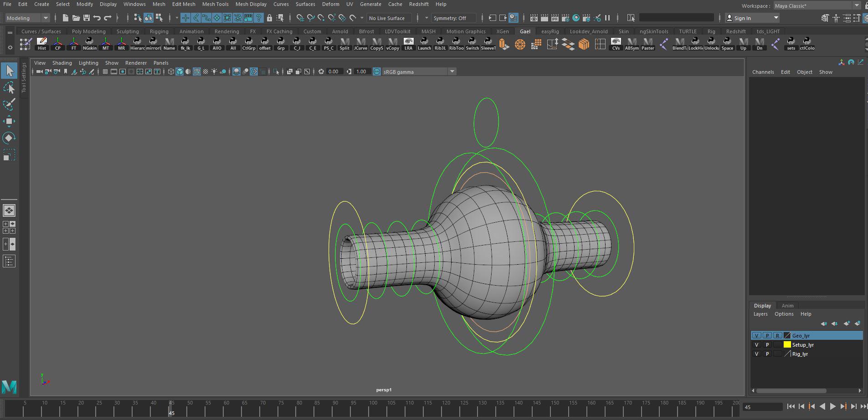Open the Mesh Tools menu

tap(215, 4)
